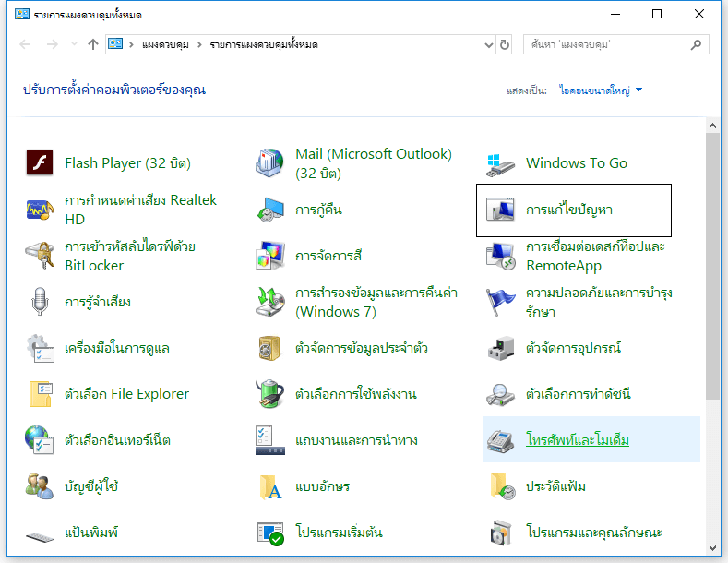
Task: Click the phone and modem telephone icon
Action: pos(500,440)
